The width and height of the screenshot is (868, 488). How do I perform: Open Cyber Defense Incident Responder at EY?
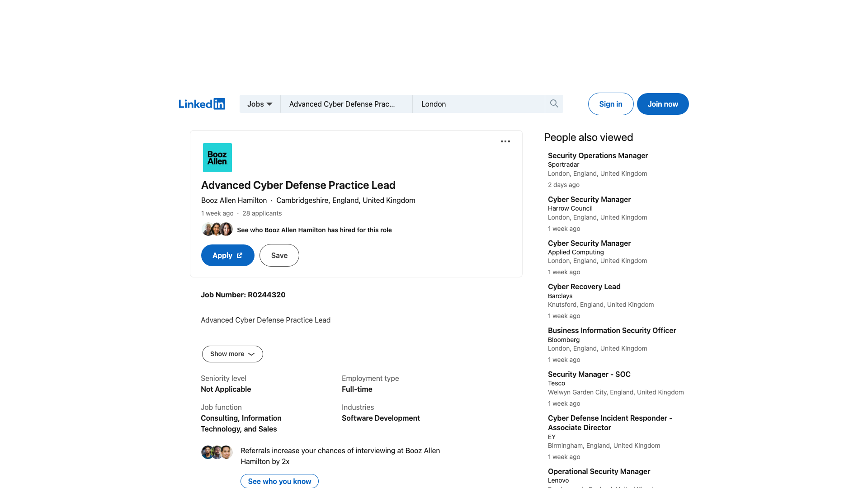(x=610, y=422)
